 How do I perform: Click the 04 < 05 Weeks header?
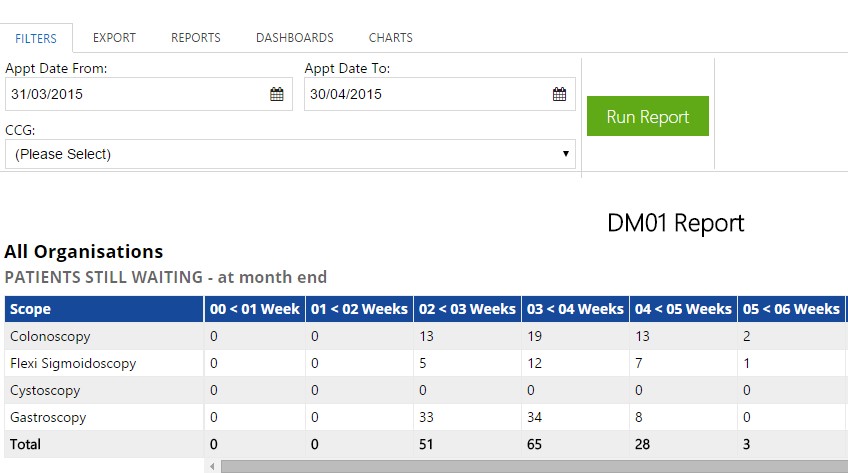[684, 309]
